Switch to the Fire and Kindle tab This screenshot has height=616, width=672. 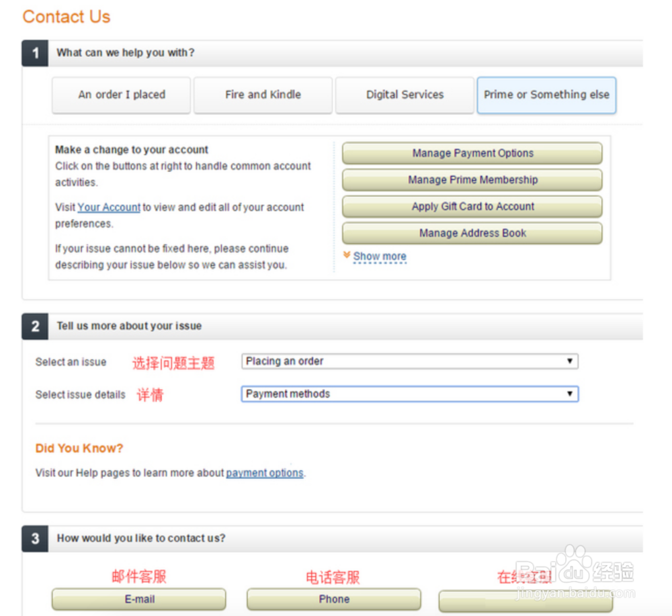[x=263, y=95]
